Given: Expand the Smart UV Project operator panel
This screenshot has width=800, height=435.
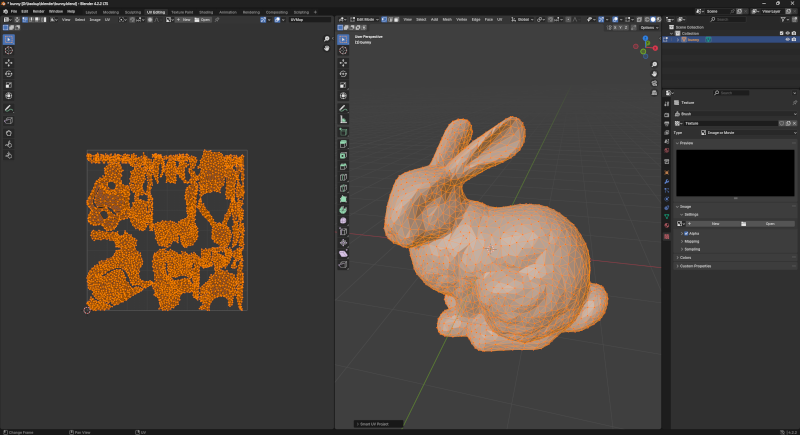Looking at the screenshot, I should [379, 424].
